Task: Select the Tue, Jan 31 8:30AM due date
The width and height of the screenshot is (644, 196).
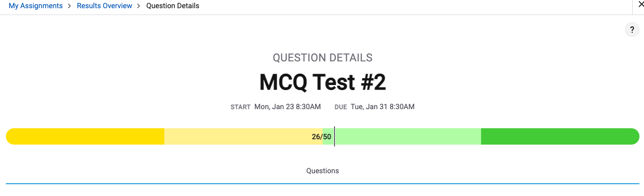Action: pos(383,107)
